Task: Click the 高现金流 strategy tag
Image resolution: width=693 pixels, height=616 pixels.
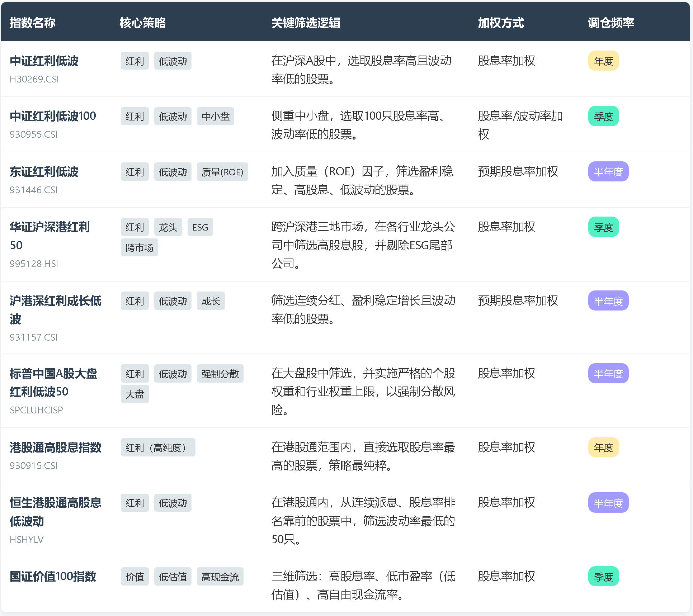Action: tap(220, 577)
